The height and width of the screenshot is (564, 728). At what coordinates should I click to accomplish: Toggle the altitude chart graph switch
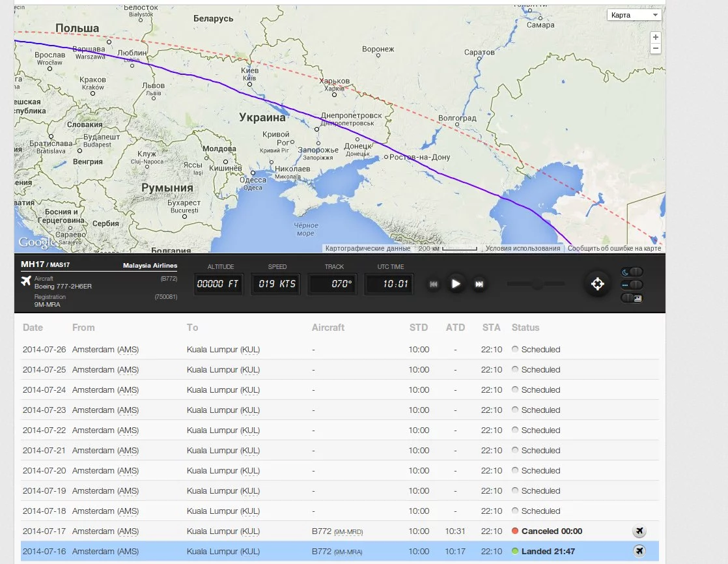[x=632, y=298]
